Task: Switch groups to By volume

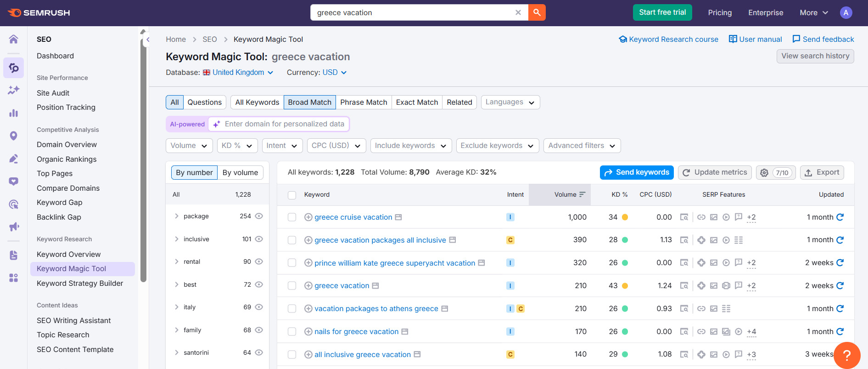Action: 241,172
